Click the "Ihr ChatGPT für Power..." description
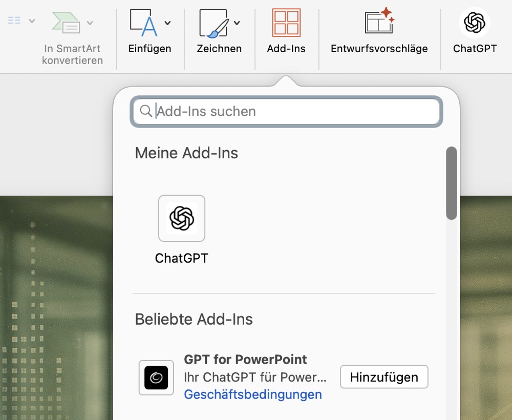The image size is (512, 420). point(255,377)
